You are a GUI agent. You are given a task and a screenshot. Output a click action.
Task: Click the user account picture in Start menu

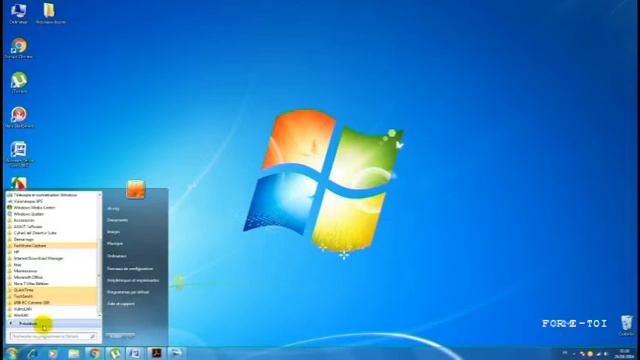click(136, 189)
